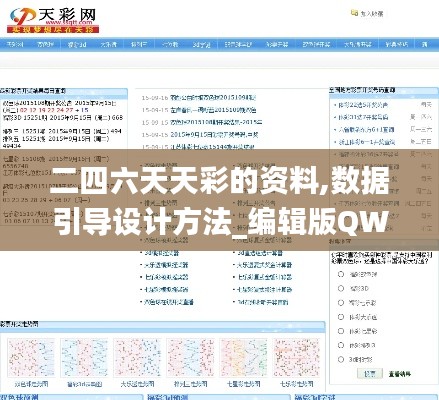Screen dimensions: 439x400
Task: Select the 体彩七星彩 poll radio option
Action: pyautogui.click(x=341, y=331)
